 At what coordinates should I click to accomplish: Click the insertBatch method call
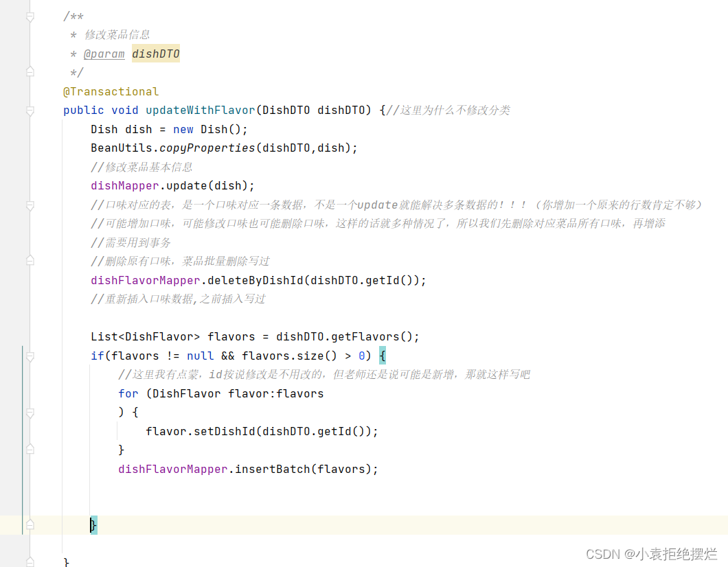tap(273, 469)
